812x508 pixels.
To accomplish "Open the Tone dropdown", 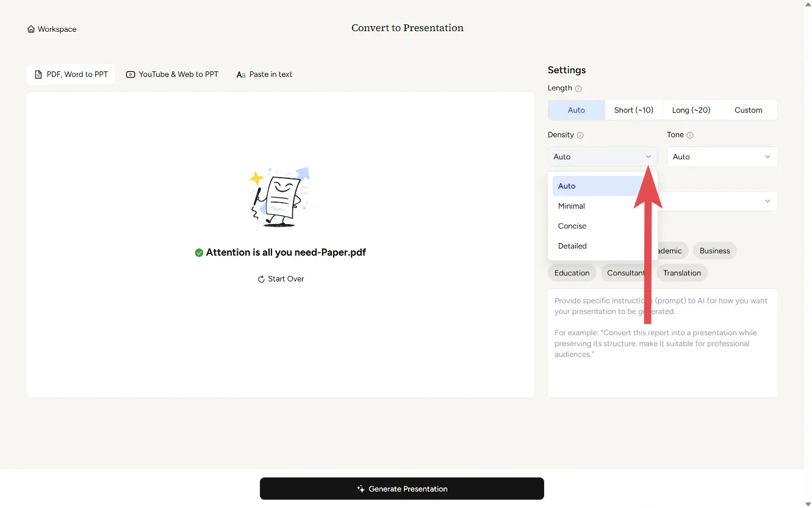I will tap(722, 157).
